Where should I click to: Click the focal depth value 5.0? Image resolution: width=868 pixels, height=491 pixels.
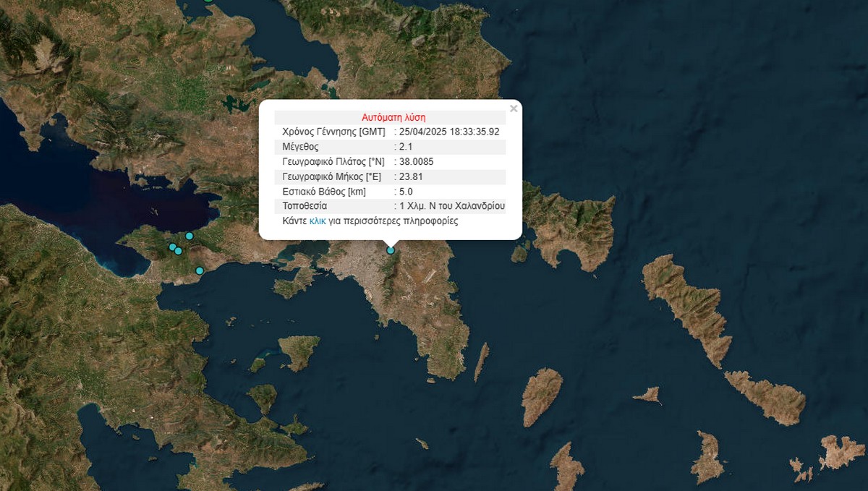click(x=406, y=192)
